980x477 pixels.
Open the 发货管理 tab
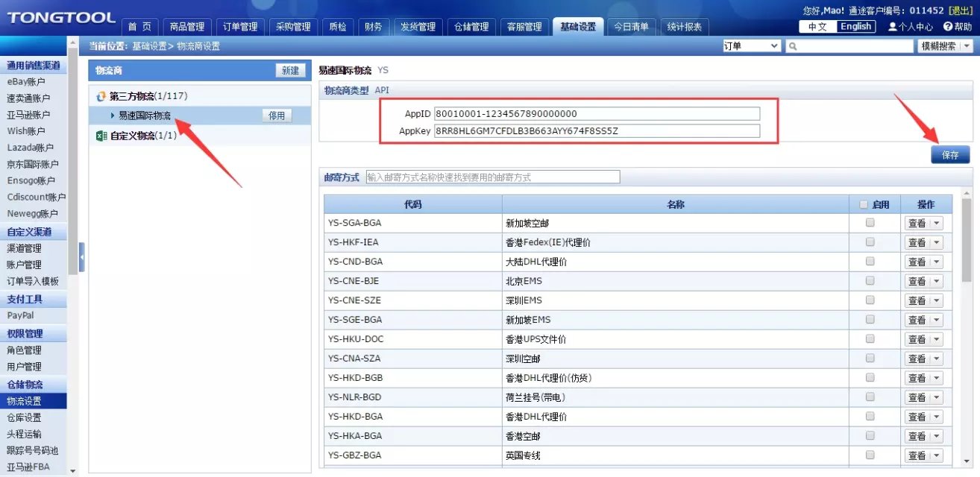tap(418, 27)
